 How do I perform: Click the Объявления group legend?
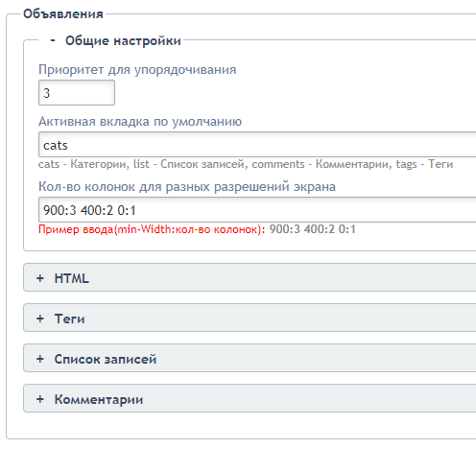tap(63, 14)
